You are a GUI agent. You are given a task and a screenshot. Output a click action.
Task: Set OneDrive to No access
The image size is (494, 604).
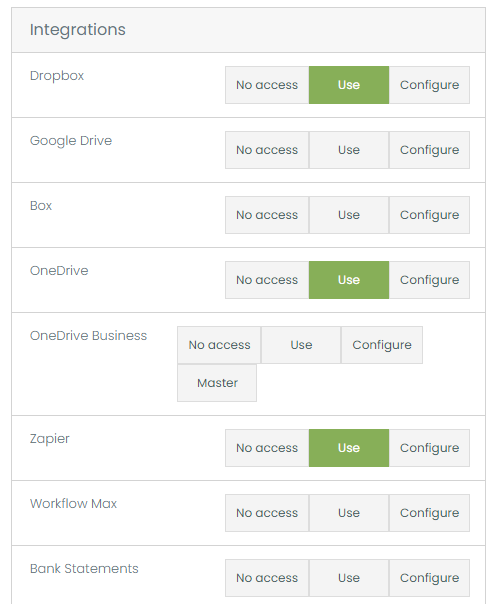click(x=267, y=280)
